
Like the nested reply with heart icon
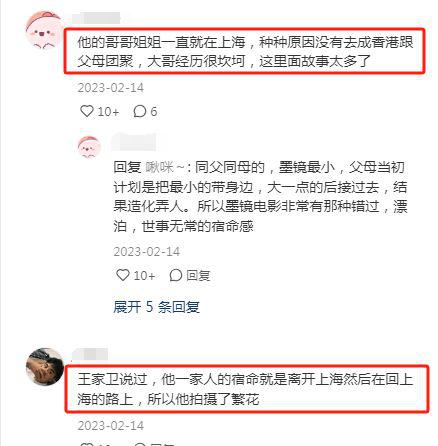tap(123, 275)
